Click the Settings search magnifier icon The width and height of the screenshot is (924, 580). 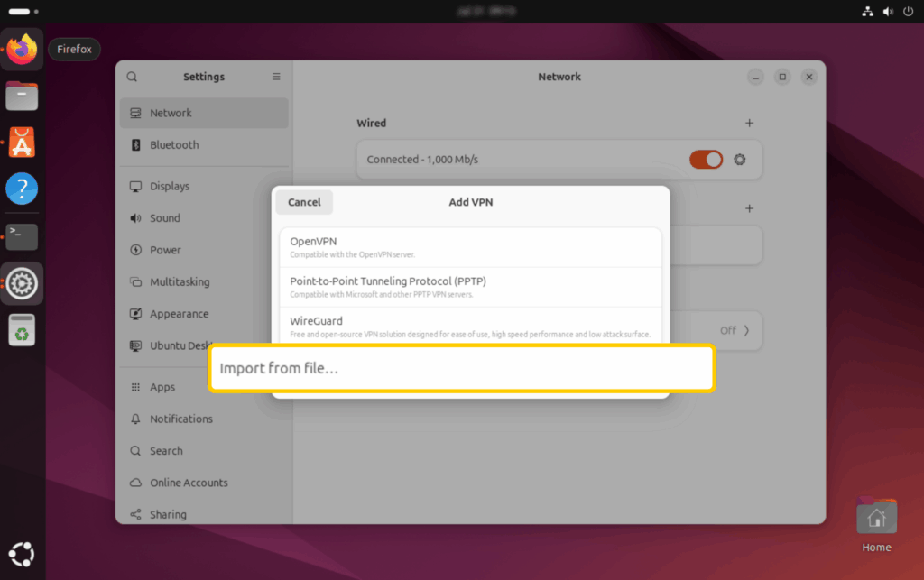coord(133,77)
